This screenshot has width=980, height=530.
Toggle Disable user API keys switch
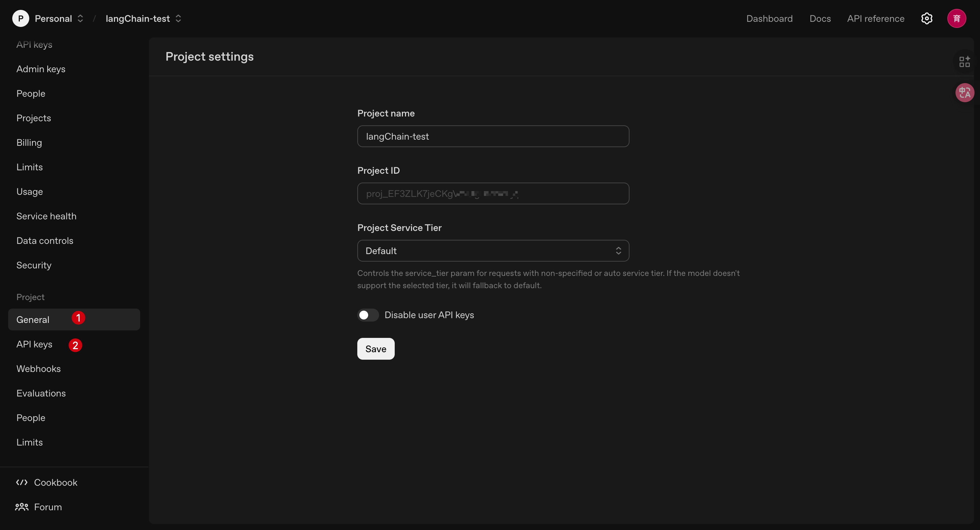(x=367, y=315)
